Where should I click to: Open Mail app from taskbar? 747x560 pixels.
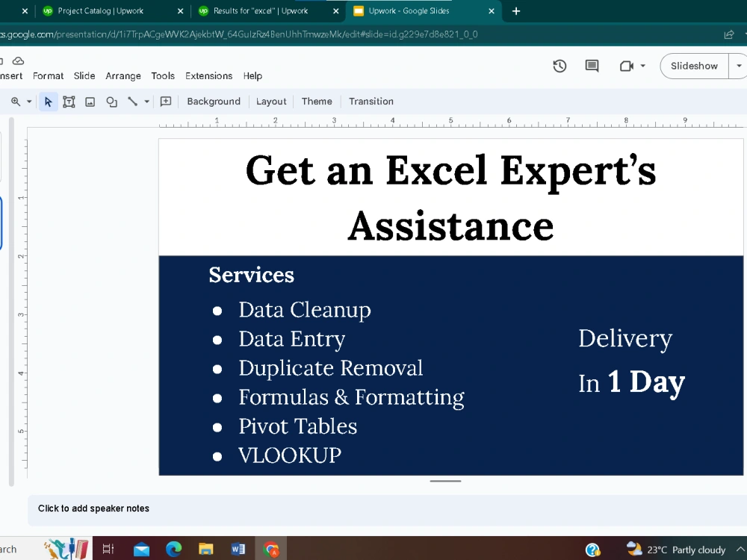141,549
